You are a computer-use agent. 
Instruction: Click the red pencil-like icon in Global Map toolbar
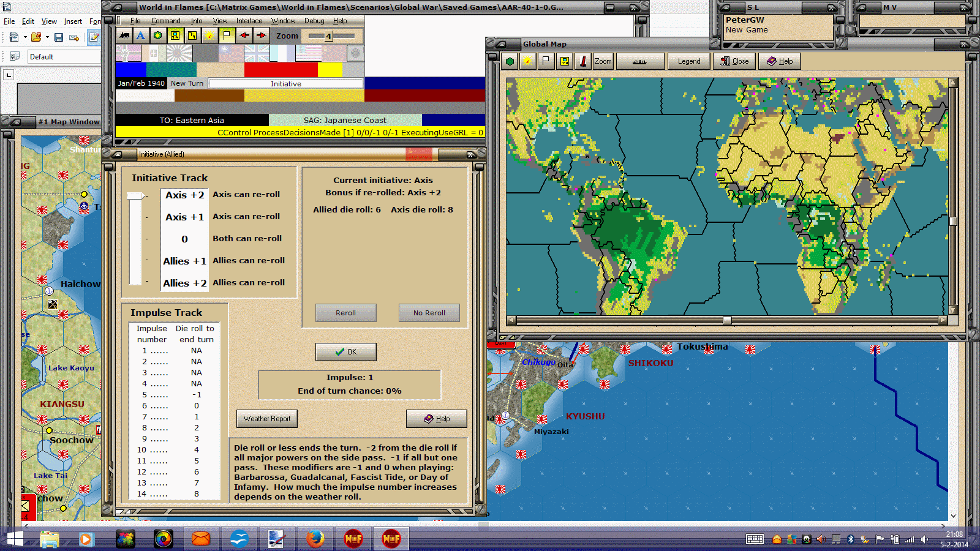(583, 61)
